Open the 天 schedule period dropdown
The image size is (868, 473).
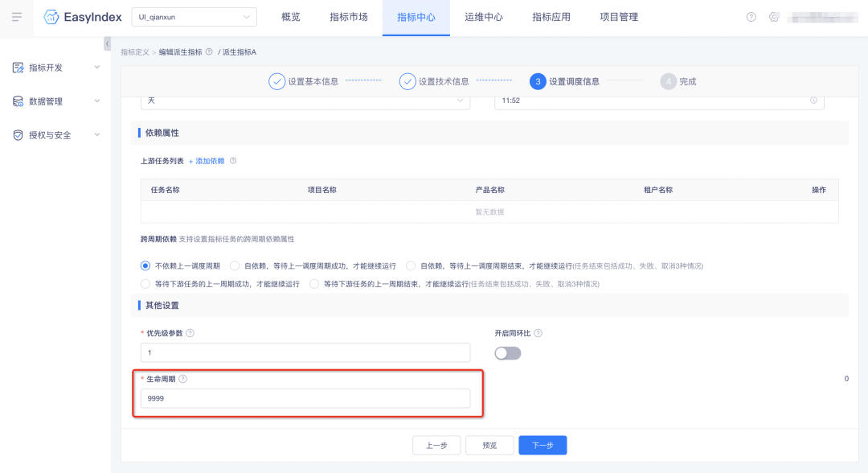[305, 101]
